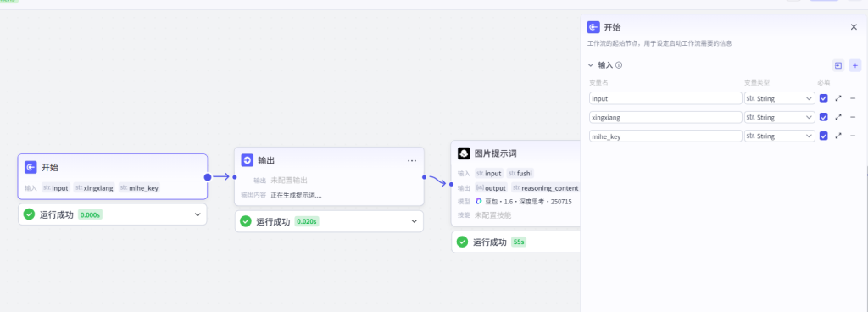Click the output tag on the 图片提示词 node
Viewport: 868px width, 312px height.
[492, 187]
